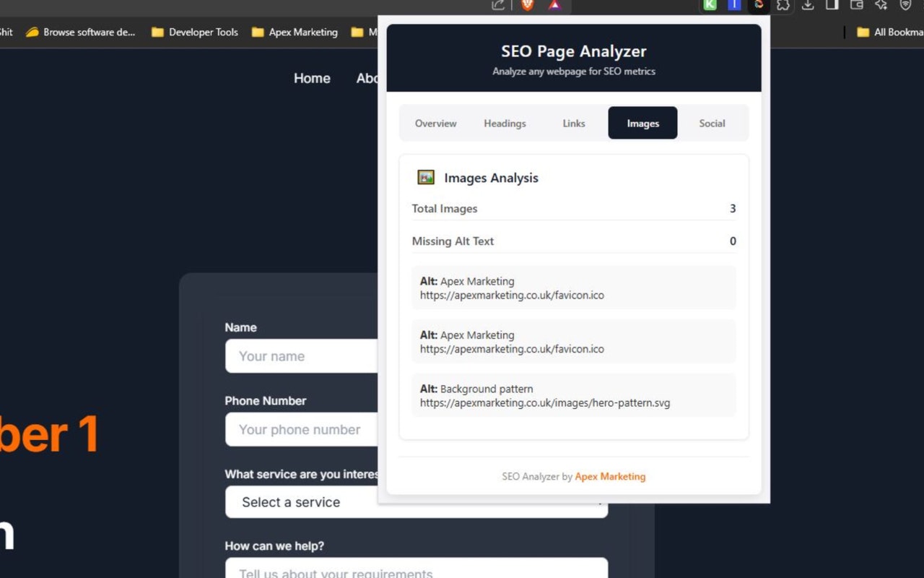Select the Images tab
The width and height of the screenshot is (924, 578).
pyautogui.click(x=643, y=124)
